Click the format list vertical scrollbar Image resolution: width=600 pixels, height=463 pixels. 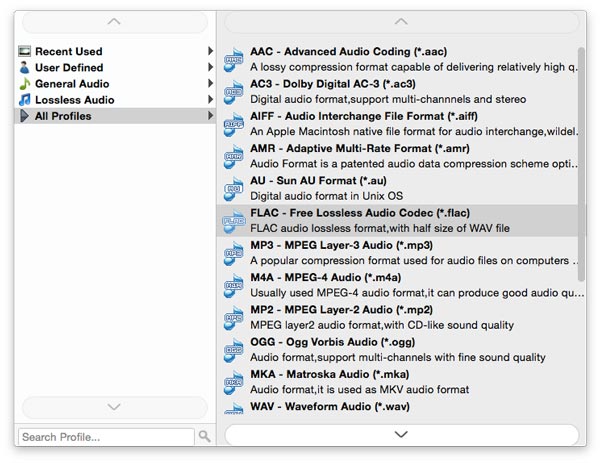click(581, 165)
